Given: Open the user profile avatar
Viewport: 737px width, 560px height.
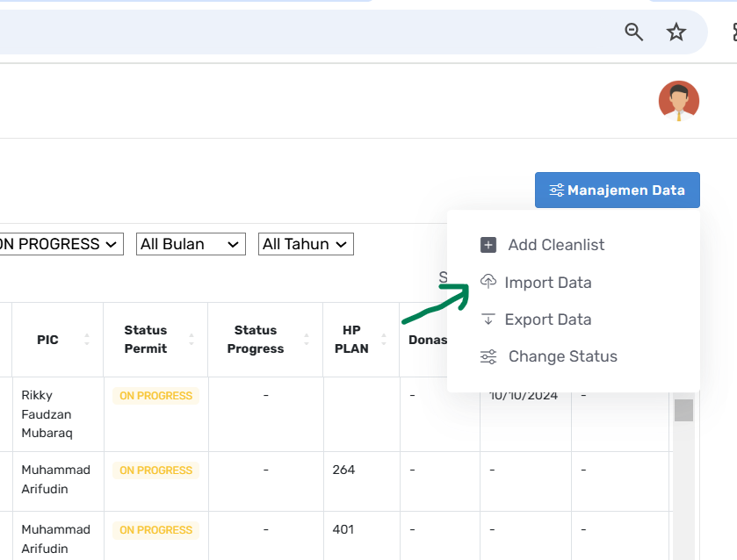Looking at the screenshot, I should click(x=678, y=101).
